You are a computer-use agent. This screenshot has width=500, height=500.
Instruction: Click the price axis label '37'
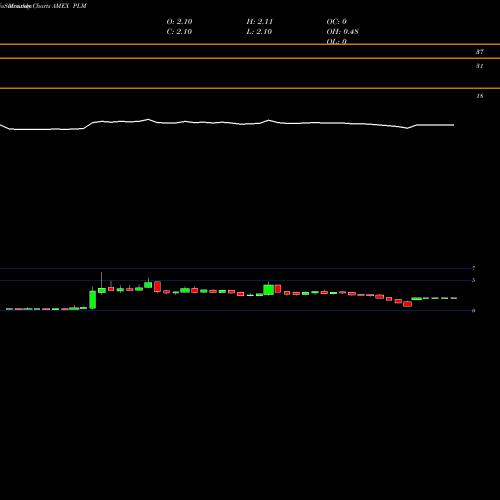[x=480, y=52]
